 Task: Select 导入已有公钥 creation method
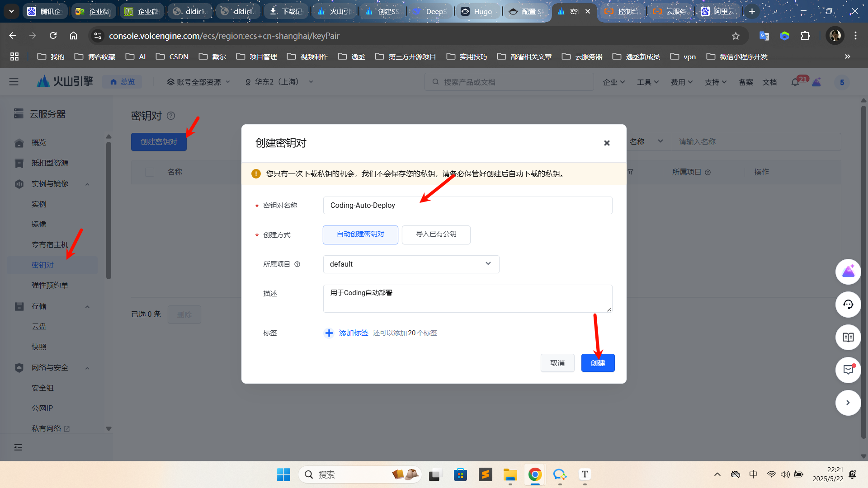pyautogui.click(x=436, y=235)
